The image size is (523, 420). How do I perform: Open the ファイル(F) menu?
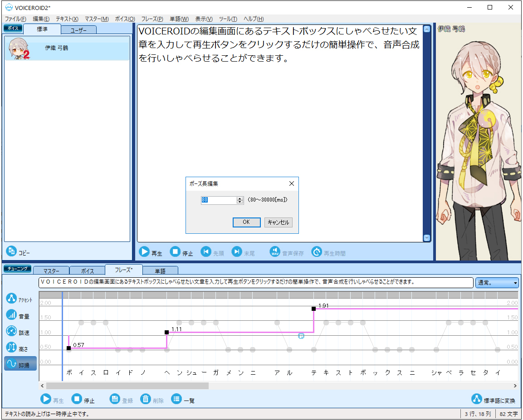coord(15,19)
